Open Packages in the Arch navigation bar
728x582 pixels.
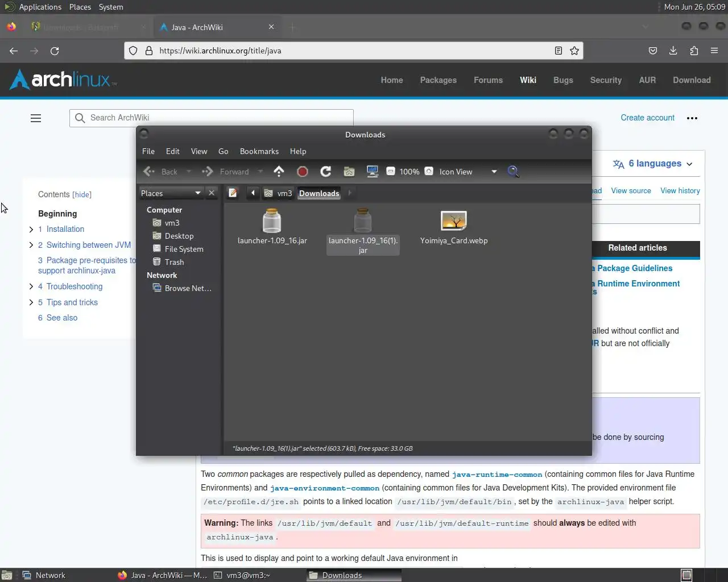(438, 80)
